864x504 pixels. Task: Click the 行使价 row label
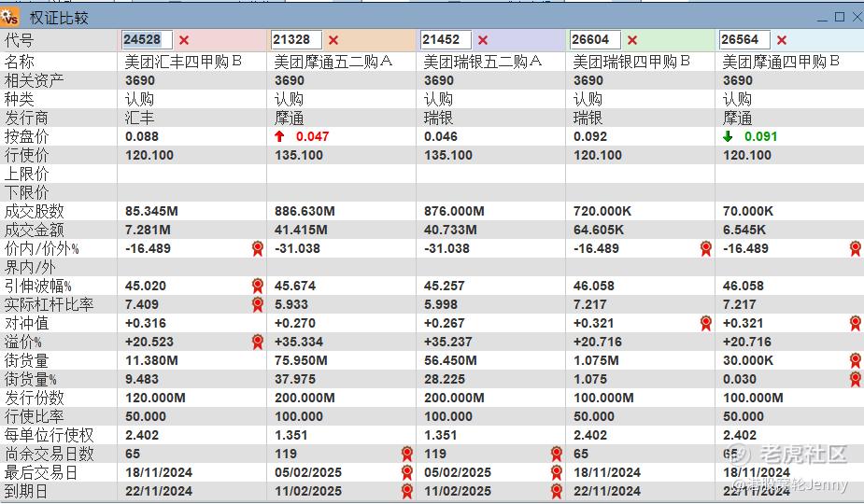26,155
